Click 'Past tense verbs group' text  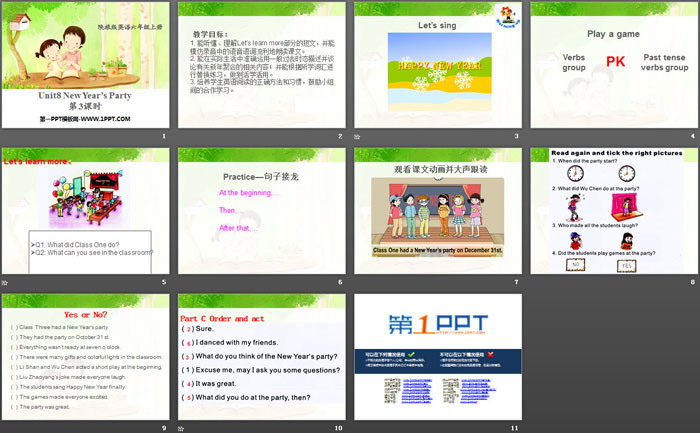pyautogui.click(x=664, y=62)
